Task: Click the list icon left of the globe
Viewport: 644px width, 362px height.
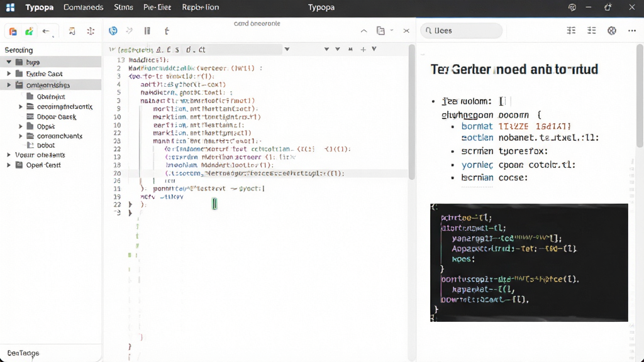Action: (591, 30)
